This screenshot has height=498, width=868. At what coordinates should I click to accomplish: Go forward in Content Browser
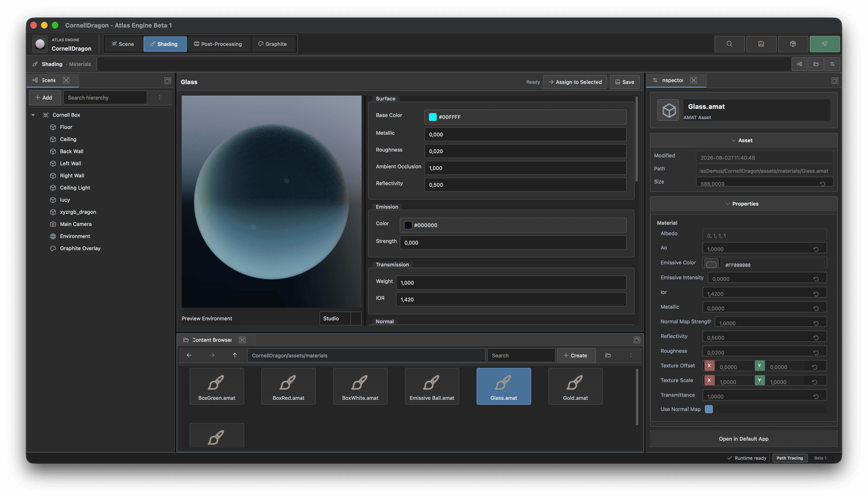212,355
